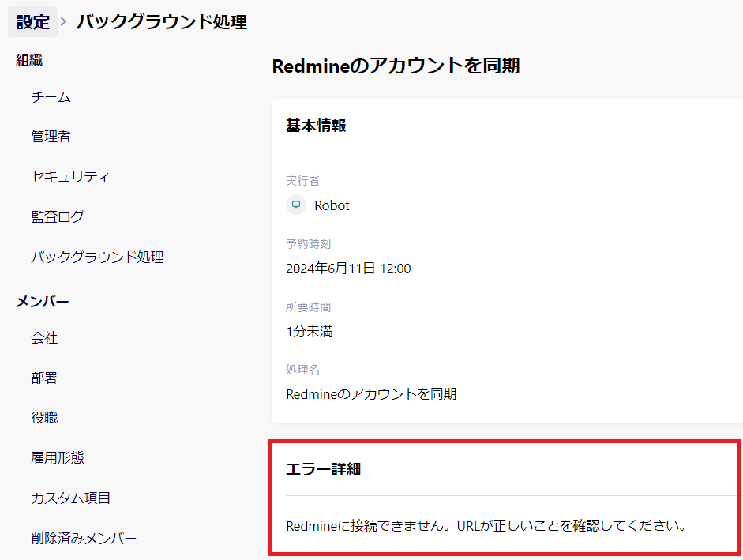This screenshot has width=743, height=560.
Task: Open the セキュリティ settings page
Action: (70, 177)
